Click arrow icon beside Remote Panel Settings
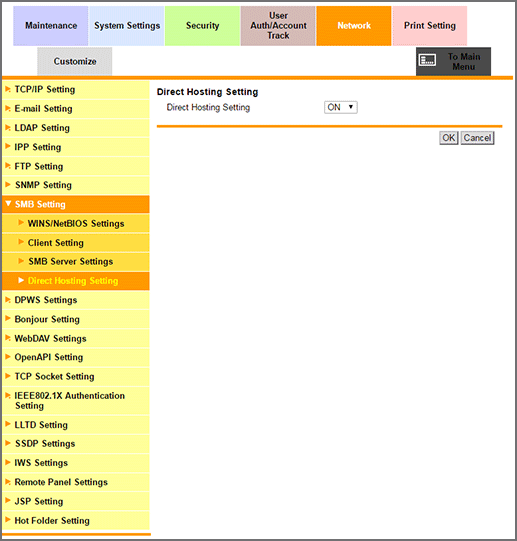 point(8,481)
